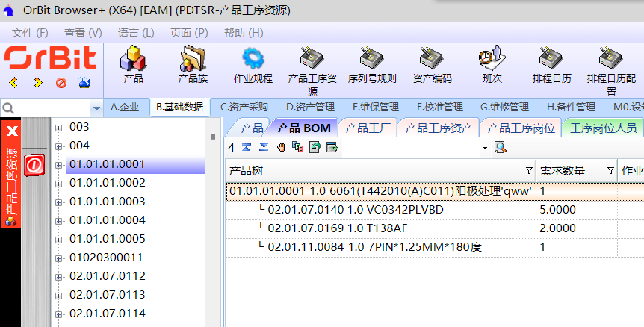Open the 排程日历 module

coord(551,65)
